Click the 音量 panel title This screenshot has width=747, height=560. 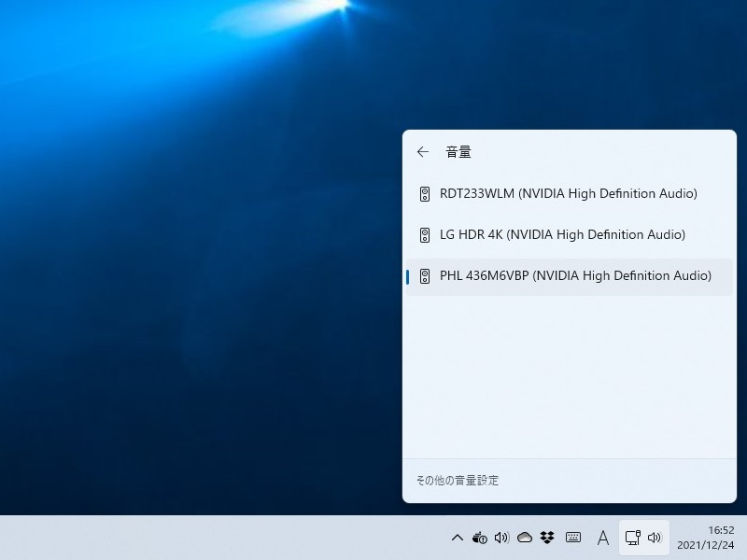pyautogui.click(x=458, y=152)
